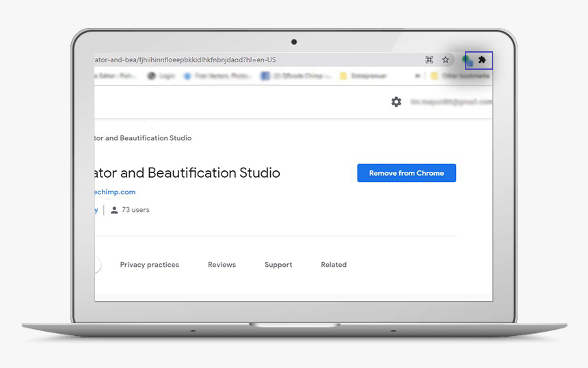The height and width of the screenshot is (368, 588).
Task: Open the Other bookmarks folder
Action: tap(461, 76)
